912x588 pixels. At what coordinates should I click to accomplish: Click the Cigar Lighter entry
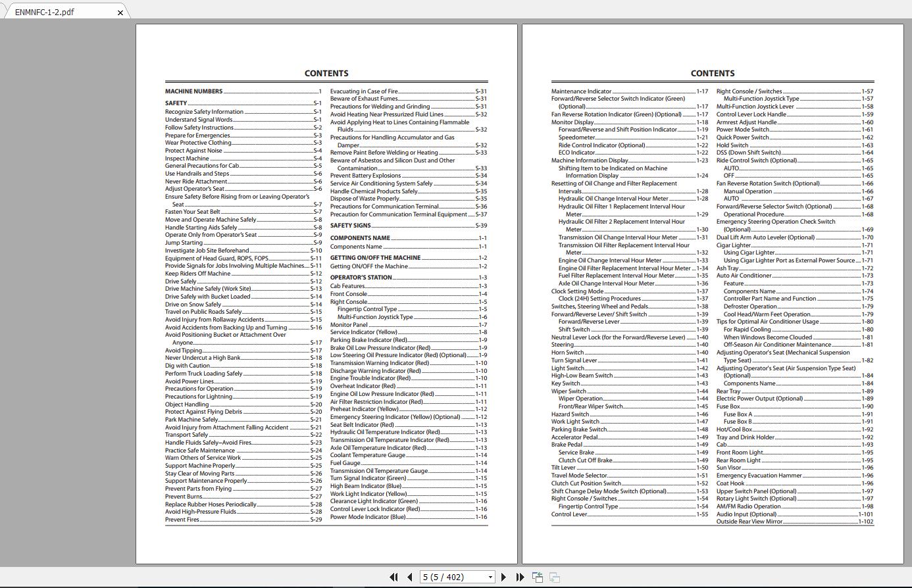click(x=795, y=245)
